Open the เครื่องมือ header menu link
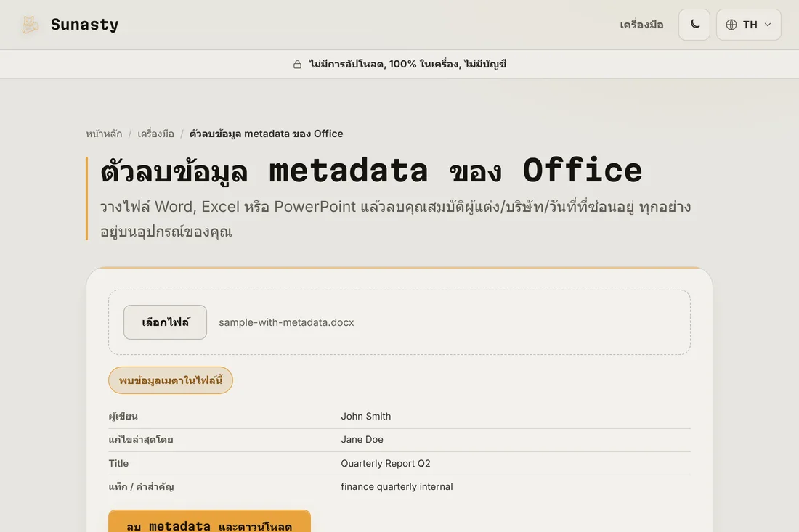This screenshot has height=532, width=799. (641, 25)
